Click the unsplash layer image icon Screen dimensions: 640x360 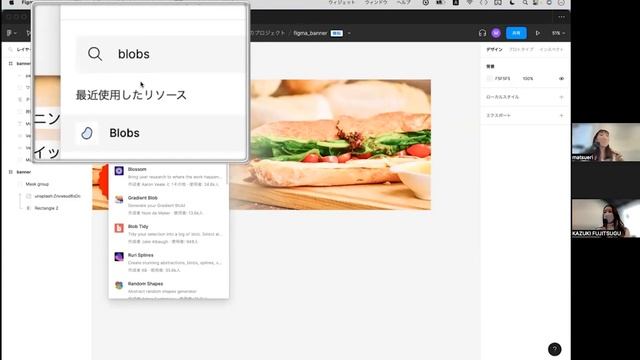pyautogui.click(x=28, y=196)
